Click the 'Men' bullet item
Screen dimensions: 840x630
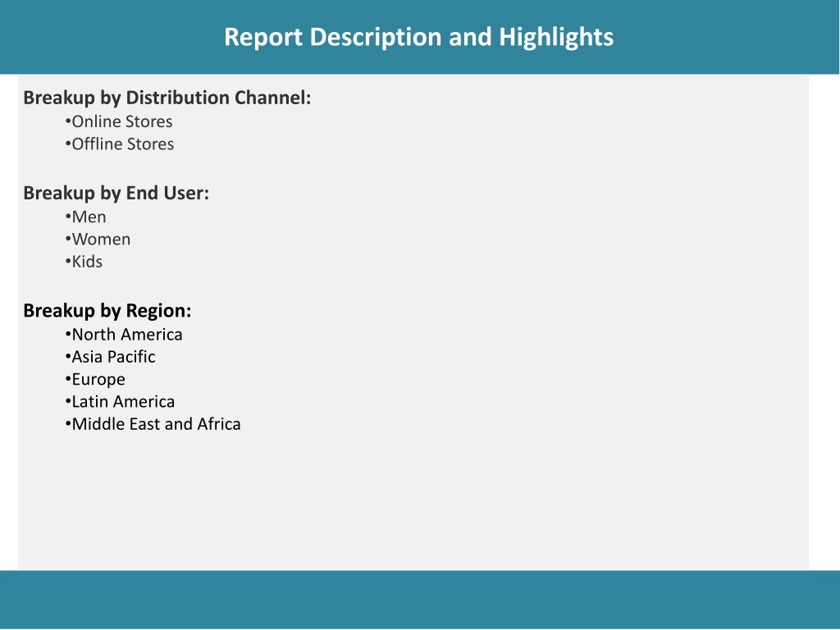pos(85,217)
